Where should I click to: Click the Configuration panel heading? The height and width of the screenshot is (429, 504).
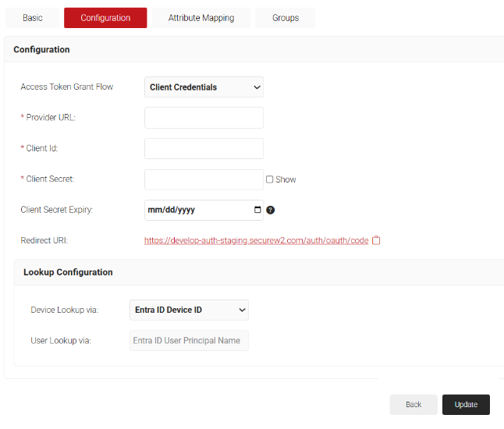pos(41,49)
